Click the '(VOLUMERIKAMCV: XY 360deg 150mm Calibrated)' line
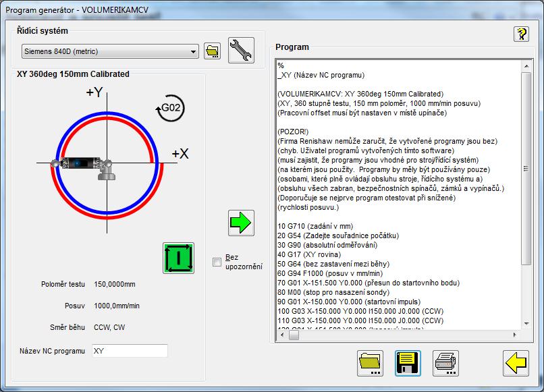 (x=360, y=94)
